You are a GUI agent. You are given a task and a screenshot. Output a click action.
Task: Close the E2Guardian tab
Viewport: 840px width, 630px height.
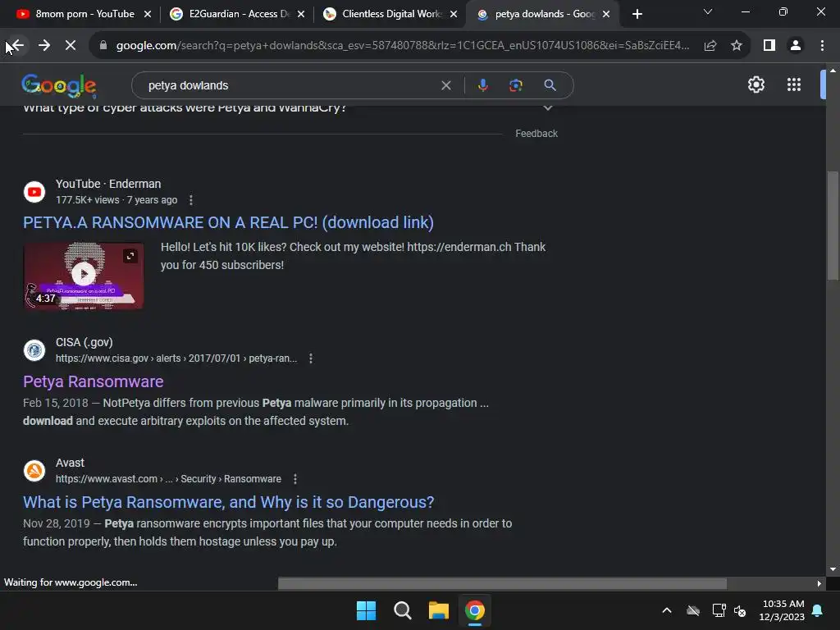pyautogui.click(x=301, y=14)
